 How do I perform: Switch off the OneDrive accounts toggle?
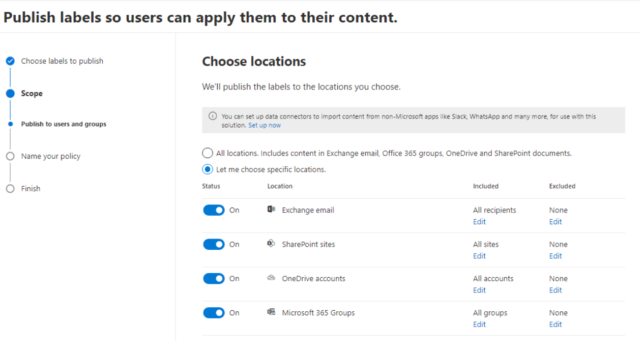(214, 279)
